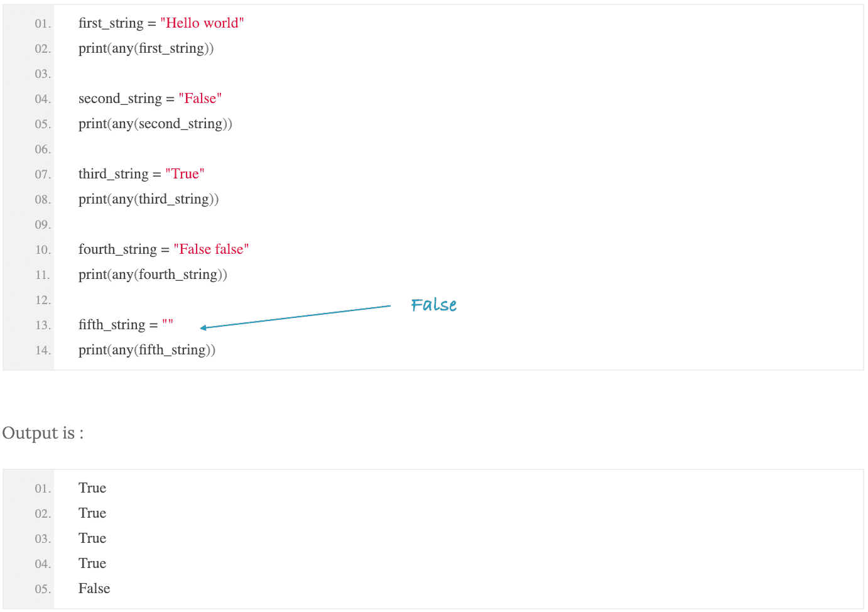Screen dimensions: 868x612
Task: Click the empty string on the fifth_string line
Action: point(168,323)
